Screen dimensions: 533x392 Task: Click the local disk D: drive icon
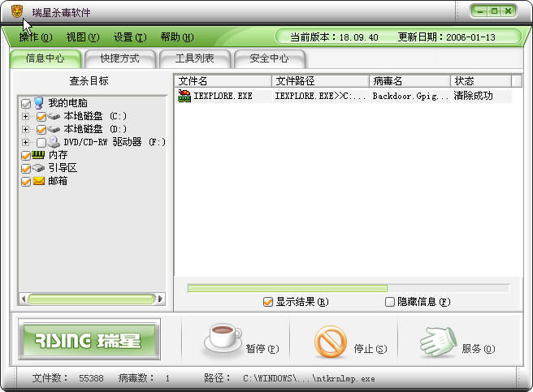[54, 129]
